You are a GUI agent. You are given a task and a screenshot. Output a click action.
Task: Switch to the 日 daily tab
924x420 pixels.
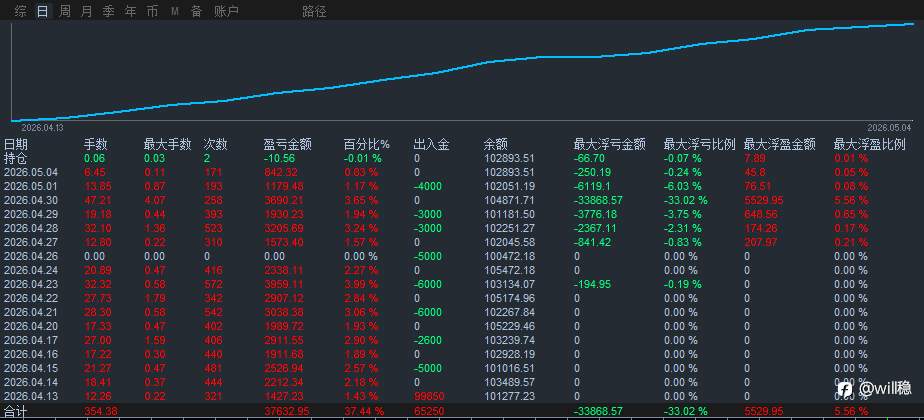point(42,11)
